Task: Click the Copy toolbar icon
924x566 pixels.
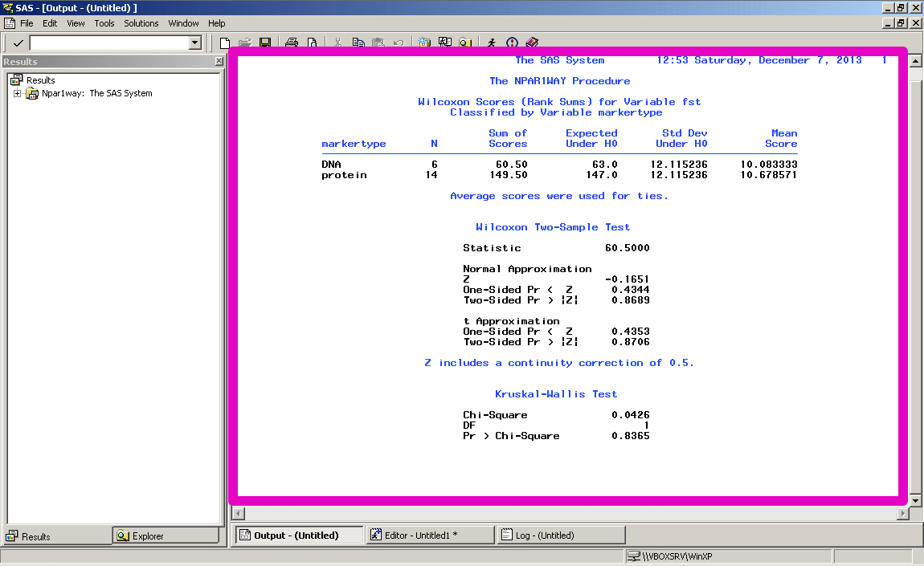Action: (358, 43)
